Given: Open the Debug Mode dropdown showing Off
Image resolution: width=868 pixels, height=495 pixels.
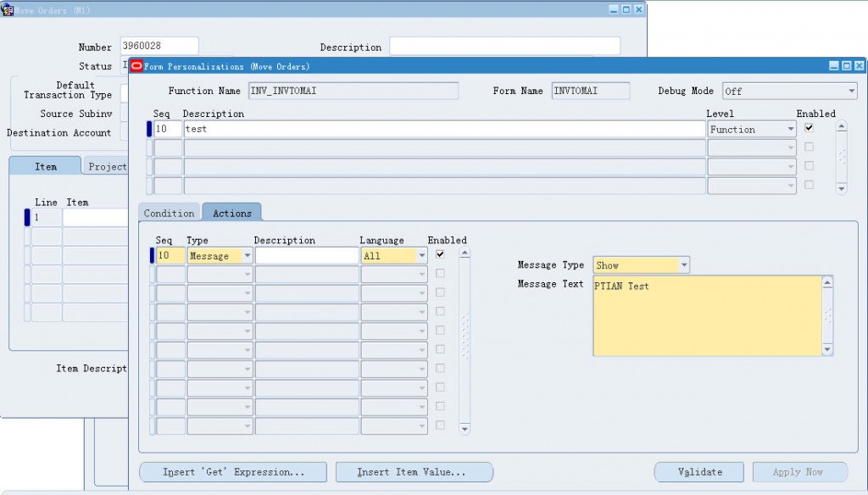Looking at the screenshot, I should (x=852, y=91).
